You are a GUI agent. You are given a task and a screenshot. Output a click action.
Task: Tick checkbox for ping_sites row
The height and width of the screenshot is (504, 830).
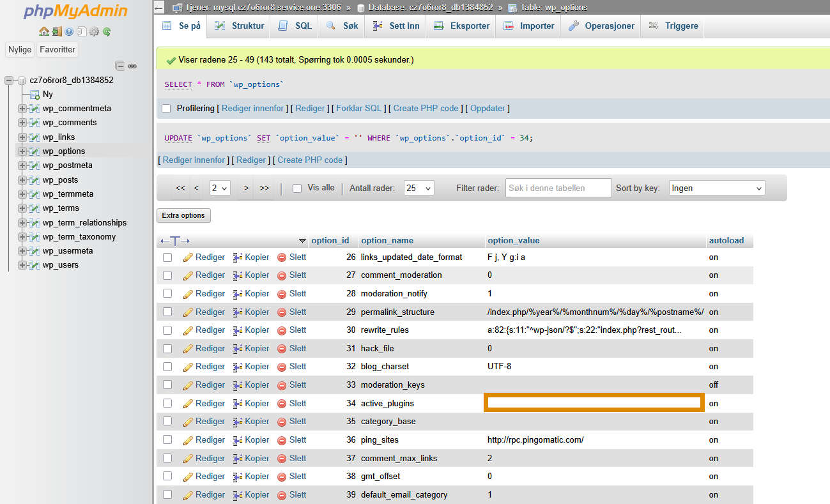coord(167,440)
